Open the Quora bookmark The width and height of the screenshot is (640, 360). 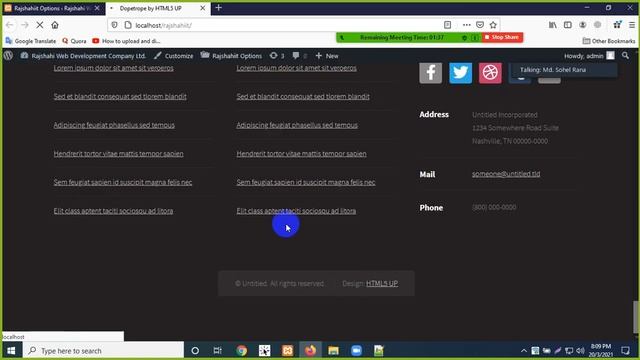coord(74,41)
